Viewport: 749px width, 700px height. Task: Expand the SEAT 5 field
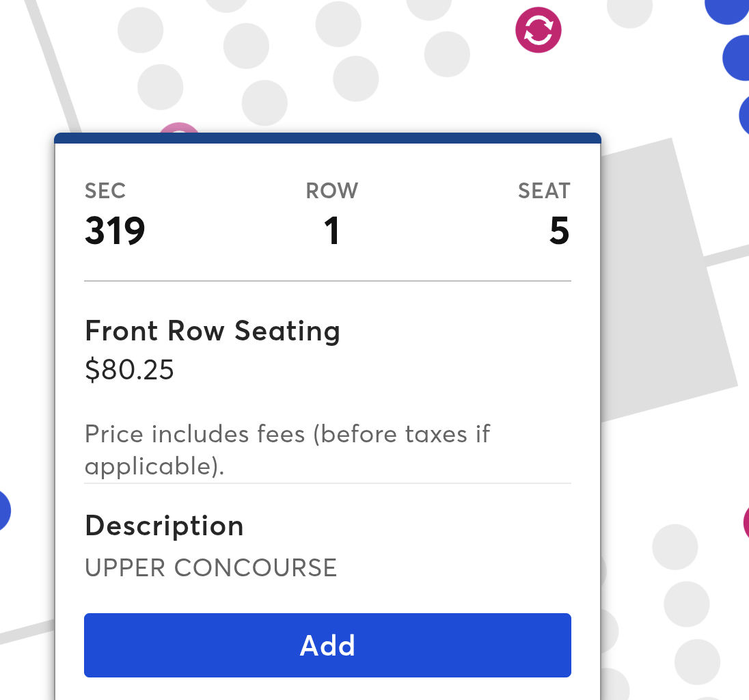(560, 217)
